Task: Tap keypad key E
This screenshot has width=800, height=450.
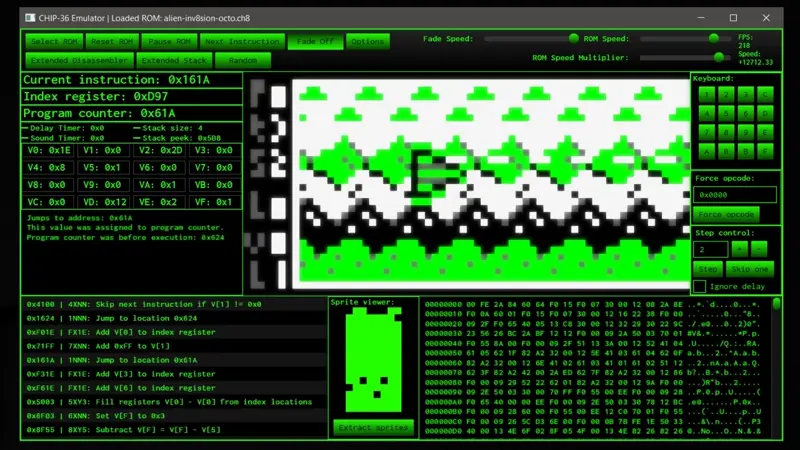Action: pyautogui.click(x=765, y=132)
